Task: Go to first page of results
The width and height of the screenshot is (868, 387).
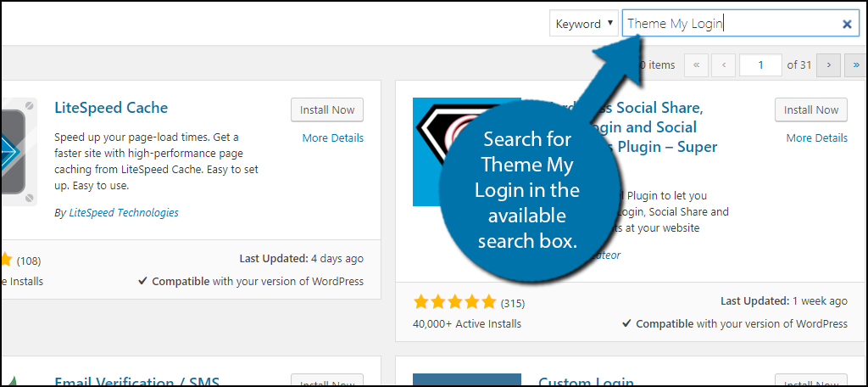Action: 697,64
